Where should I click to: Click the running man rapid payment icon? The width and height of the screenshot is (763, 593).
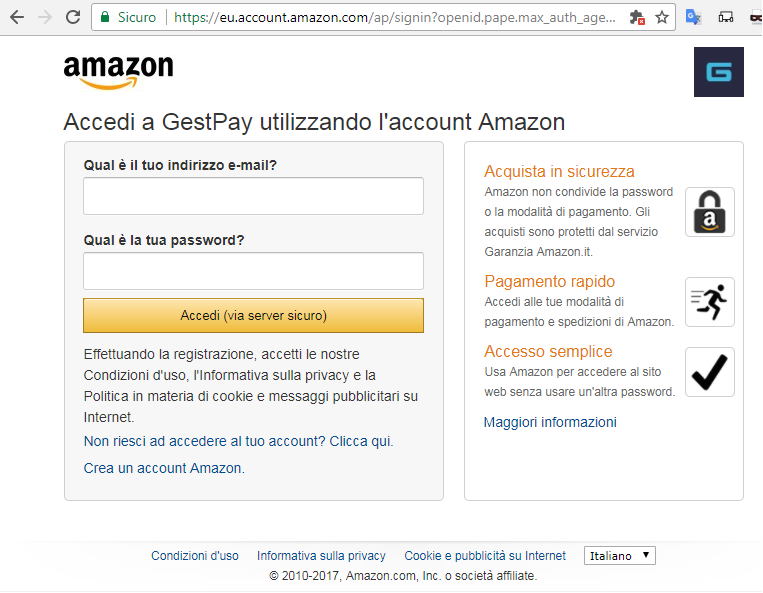click(x=710, y=302)
